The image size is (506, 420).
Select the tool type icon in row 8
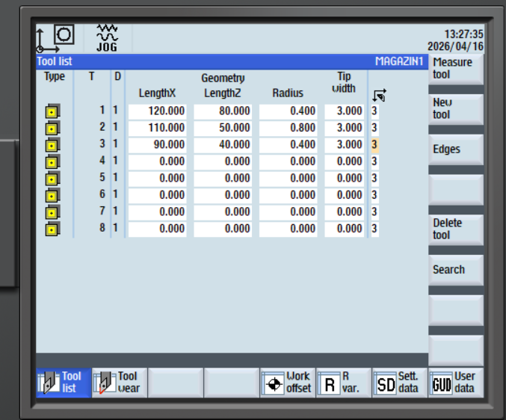tap(52, 229)
